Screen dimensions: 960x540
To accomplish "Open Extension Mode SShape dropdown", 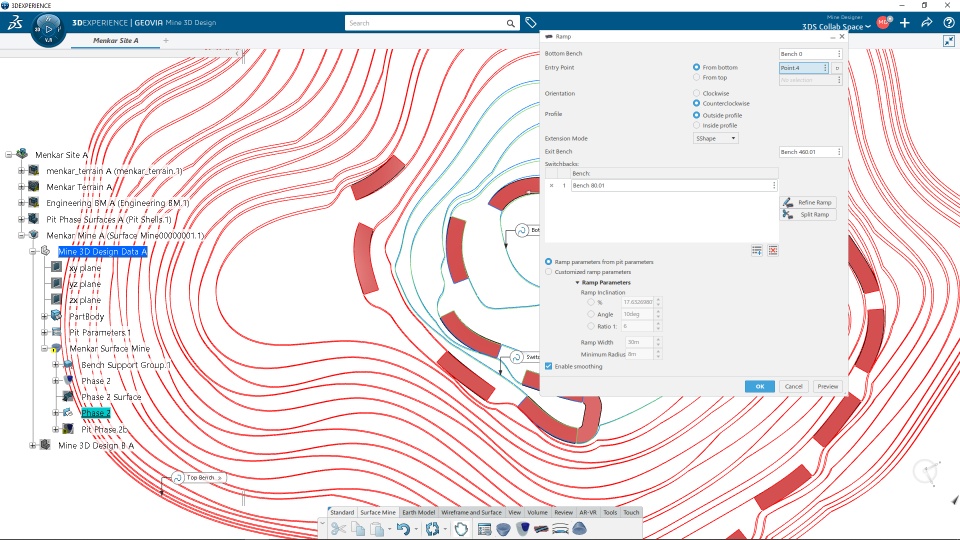I will (x=716, y=138).
